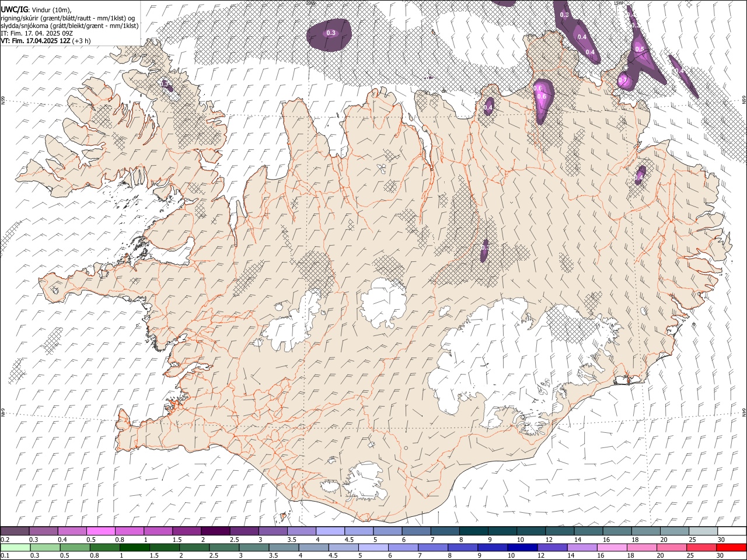Select the light grey 25 swatch in snow legend
The width and height of the screenshot is (747, 560).
tap(703, 531)
